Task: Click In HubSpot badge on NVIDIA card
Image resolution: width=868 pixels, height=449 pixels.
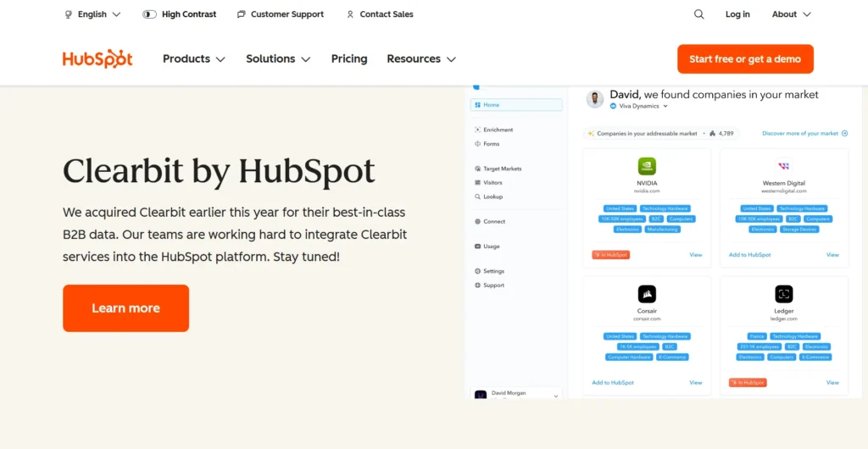Action: [610, 255]
